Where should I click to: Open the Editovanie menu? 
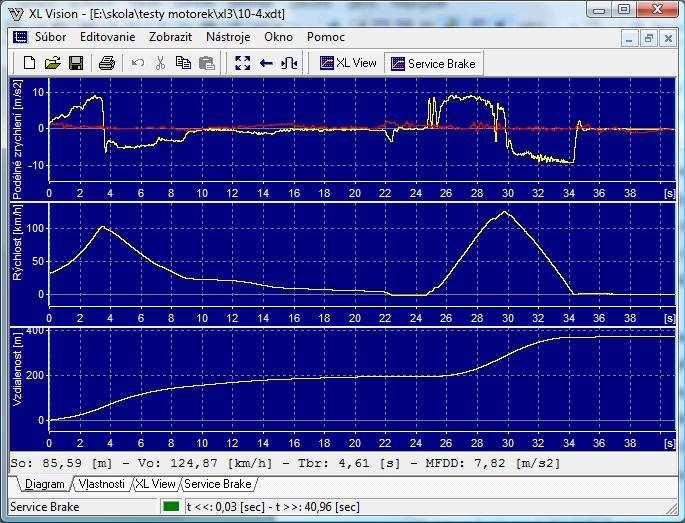(x=107, y=37)
